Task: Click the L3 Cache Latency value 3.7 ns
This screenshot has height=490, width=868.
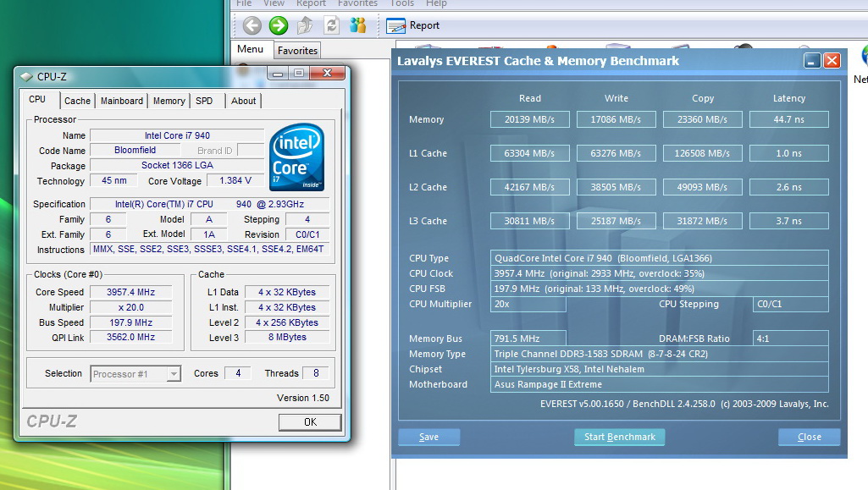Action: click(789, 221)
